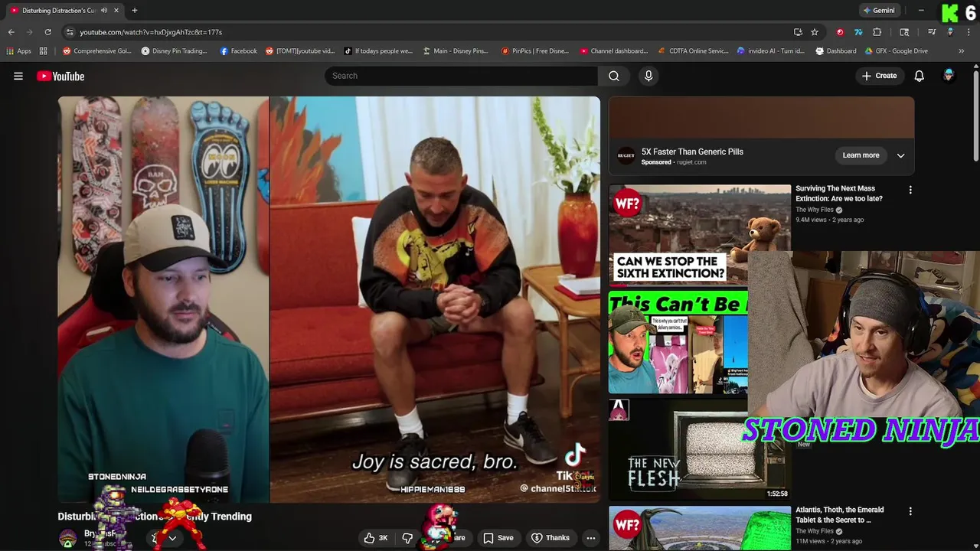Open the GFX - Google Drive bookmark

[x=897, y=51]
